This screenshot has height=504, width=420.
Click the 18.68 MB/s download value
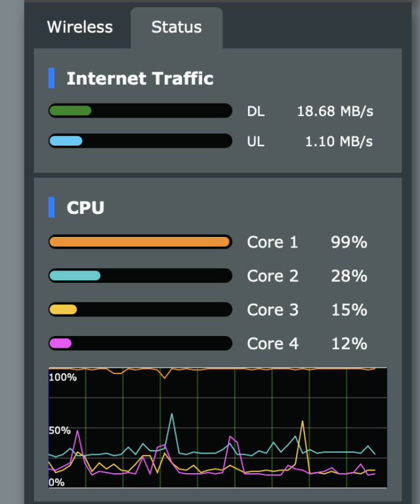(335, 112)
